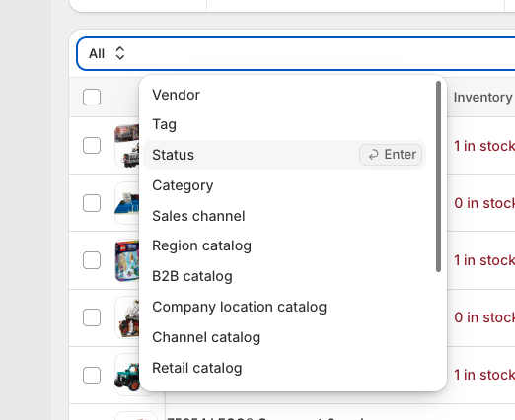Select Status filter in dropdown
515x420 pixels.
pyautogui.click(x=284, y=155)
